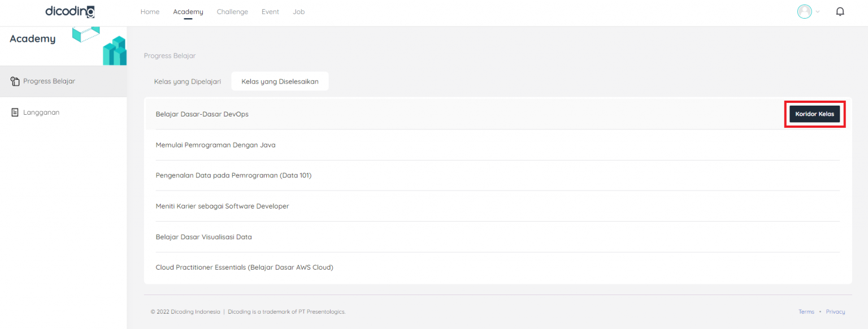
Task: Click the Progress Belajar sidebar icon
Action: coord(15,81)
